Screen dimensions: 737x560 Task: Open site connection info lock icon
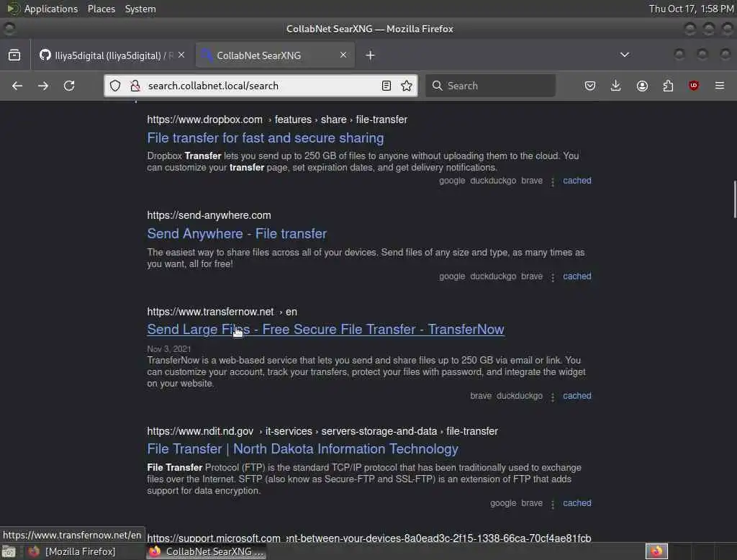(x=135, y=86)
